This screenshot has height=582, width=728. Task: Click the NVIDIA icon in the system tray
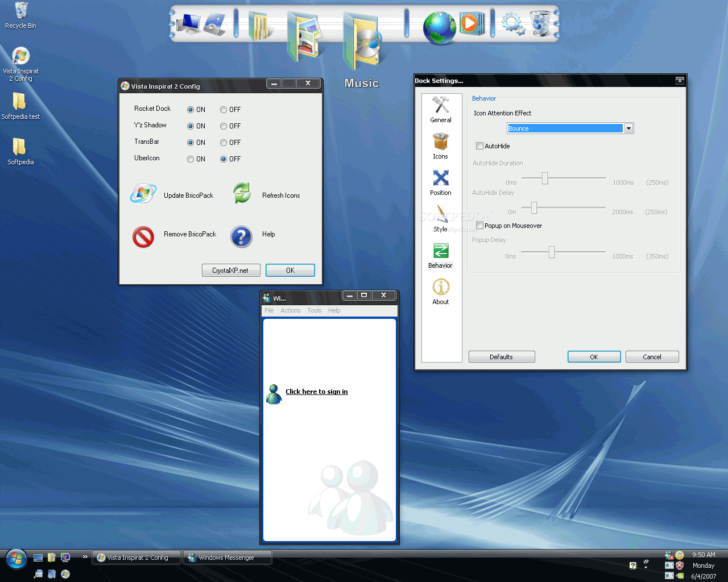coord(680,575)
